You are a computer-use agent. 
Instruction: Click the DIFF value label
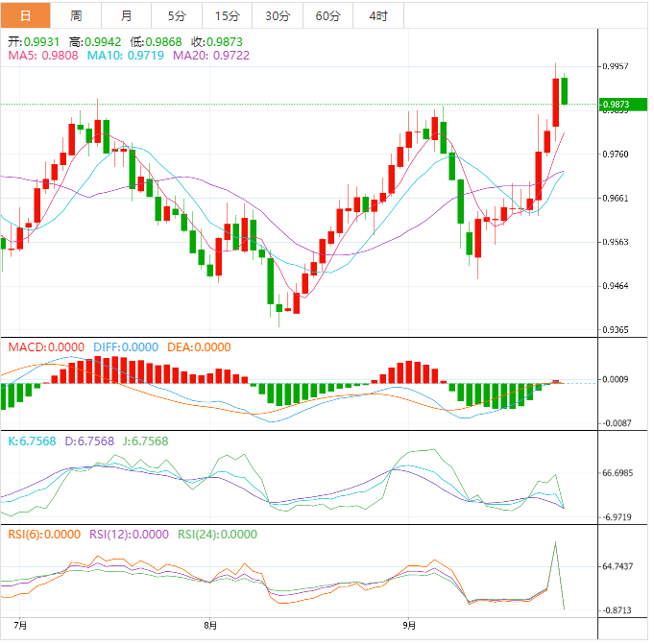[126, 346]
